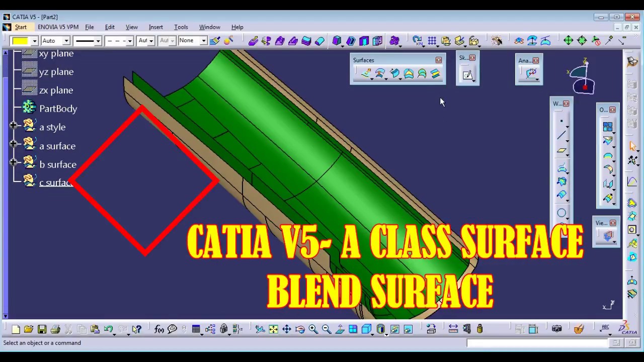Click the Normal View icon

click(x=340, y=329)
